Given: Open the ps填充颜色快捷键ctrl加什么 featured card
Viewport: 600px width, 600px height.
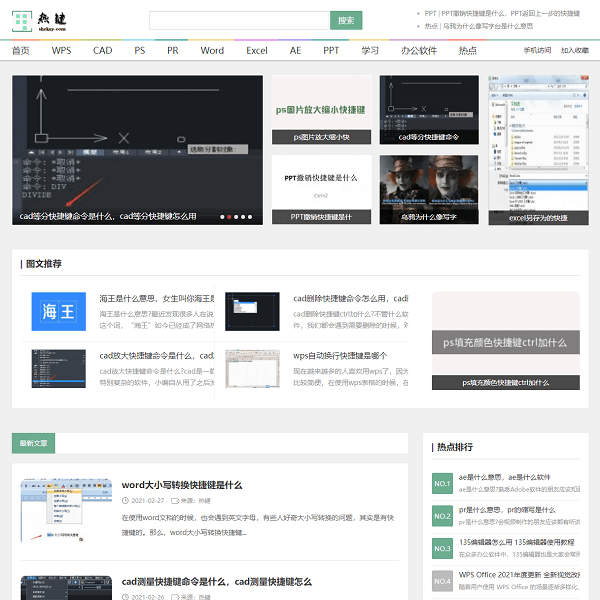Looking at the screenshot, I should point(506,341).
